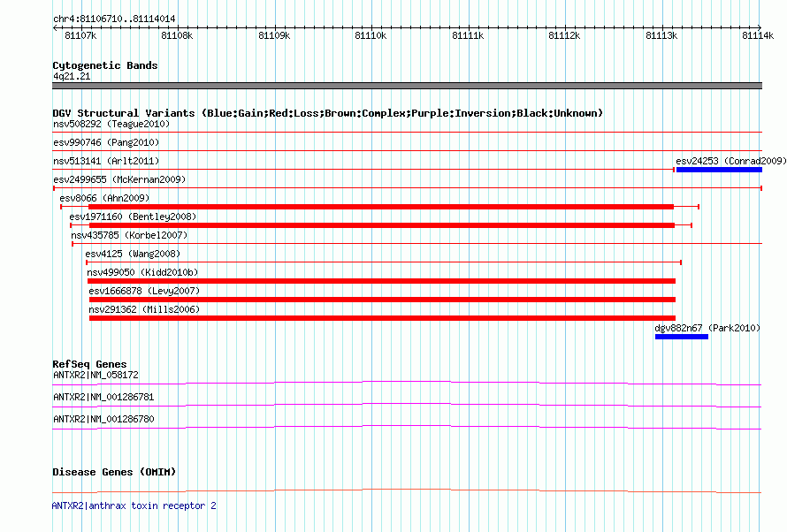787x532 pixels.
Task: Click the 81113k ruler label
Action: coord(662,35)
